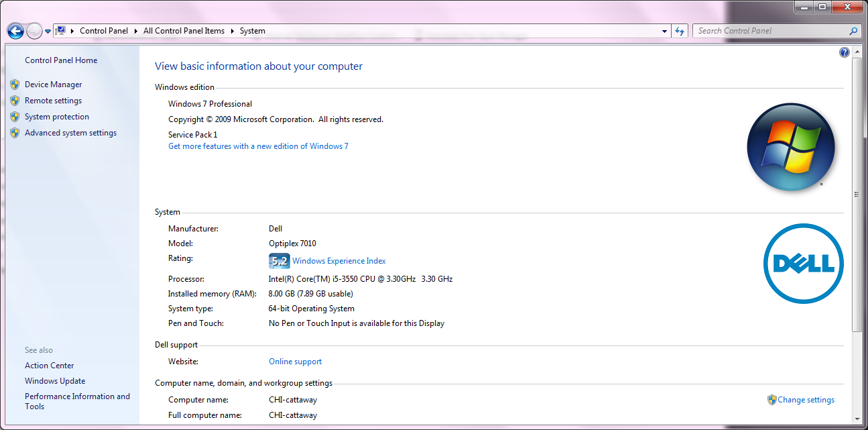Select the Control Panel breadcrumb

tap(104, 31)
